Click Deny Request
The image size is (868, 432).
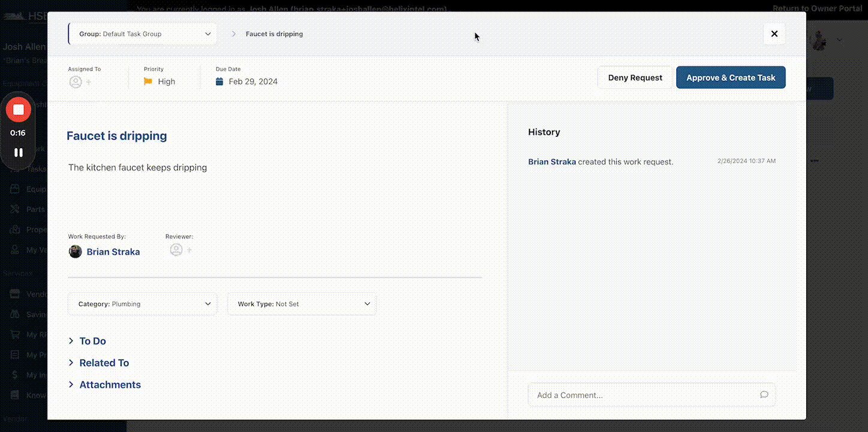pos(635,77)
